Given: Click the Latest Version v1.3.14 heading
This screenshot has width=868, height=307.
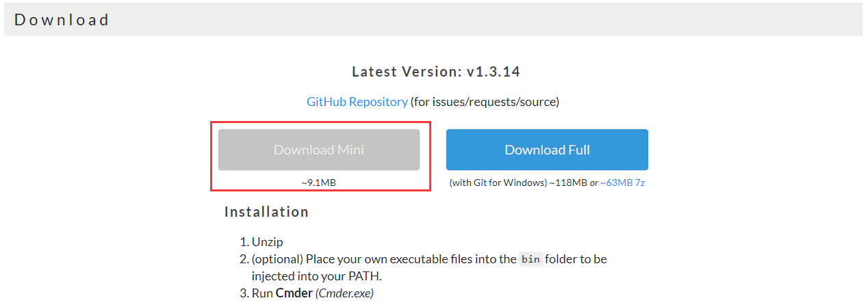Looking at the screenshot, I should [x=440, y=72].
